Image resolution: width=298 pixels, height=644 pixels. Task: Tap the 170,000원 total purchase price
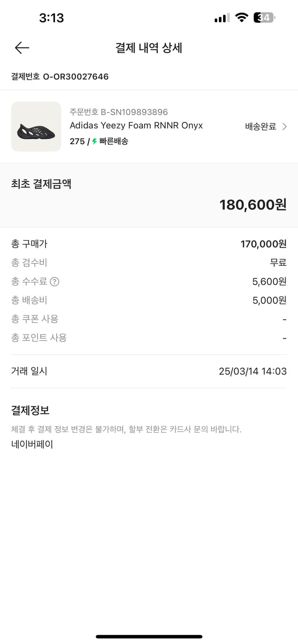point(263,244)
